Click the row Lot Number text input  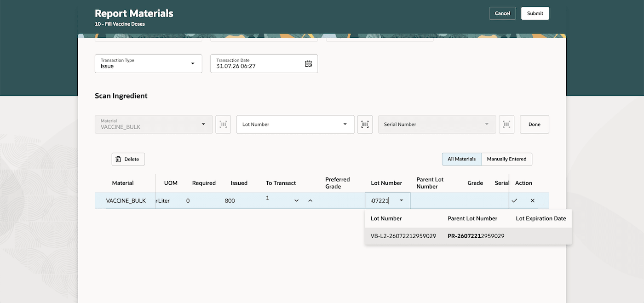click(381, 200)
